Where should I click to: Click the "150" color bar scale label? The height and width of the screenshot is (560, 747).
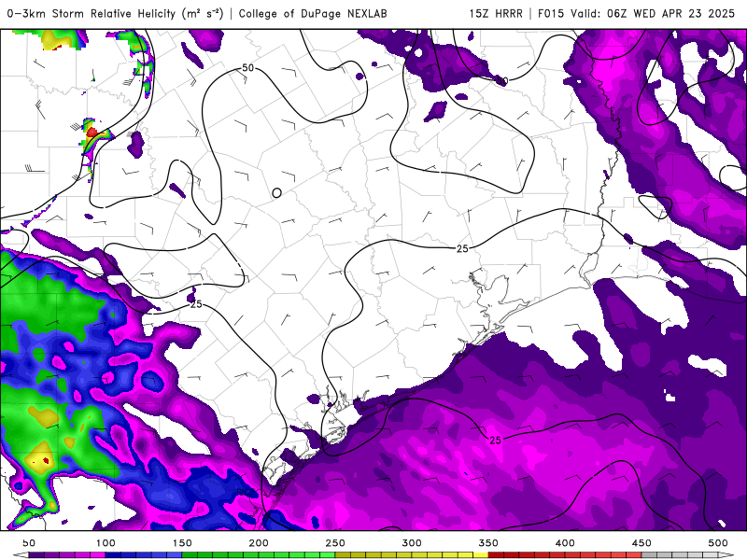(182, 543)
